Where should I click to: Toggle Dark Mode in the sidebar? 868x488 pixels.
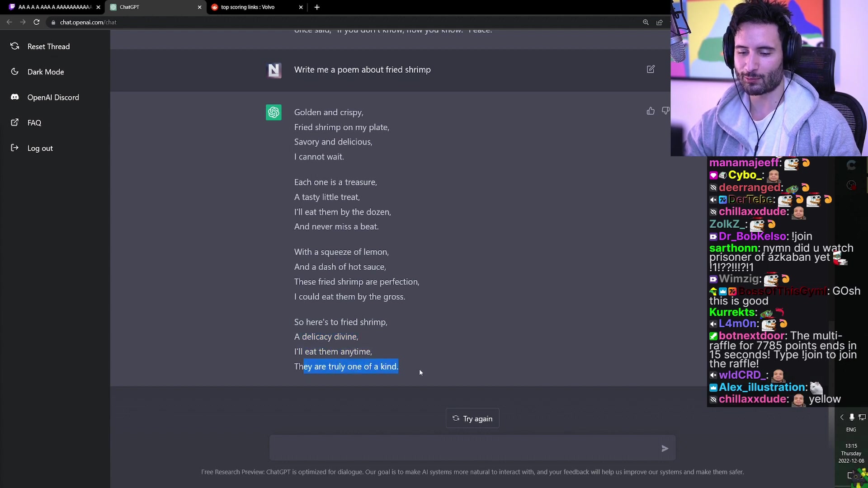click(x=46, y=72)
